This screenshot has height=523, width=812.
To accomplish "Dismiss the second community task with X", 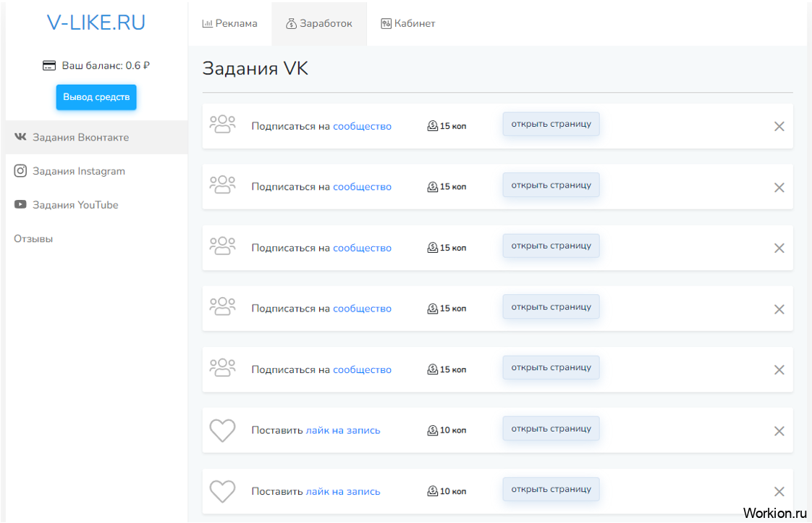I will coord(779,188).
